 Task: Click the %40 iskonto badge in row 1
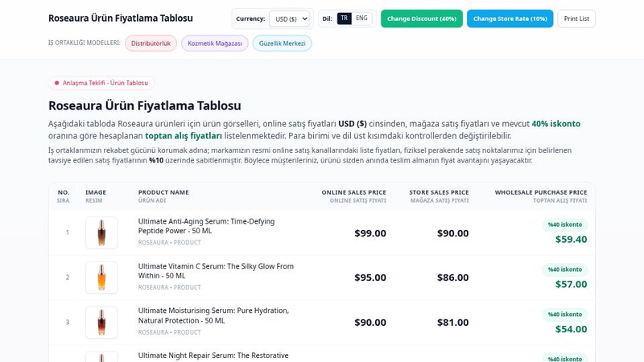tap(565, 224)
